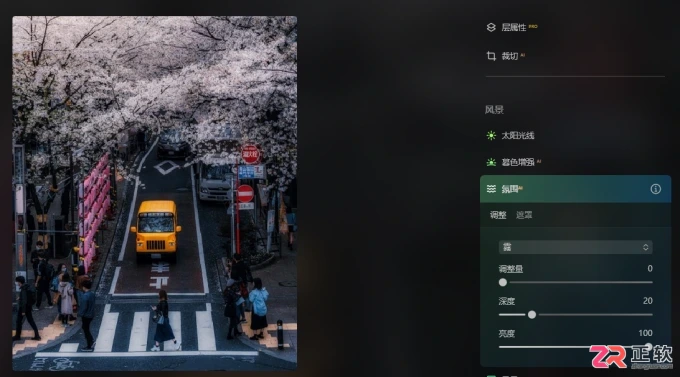Screen dimensions: 680x377
Task: Click the 亮度 slider label
Action: tap(507, 334)
